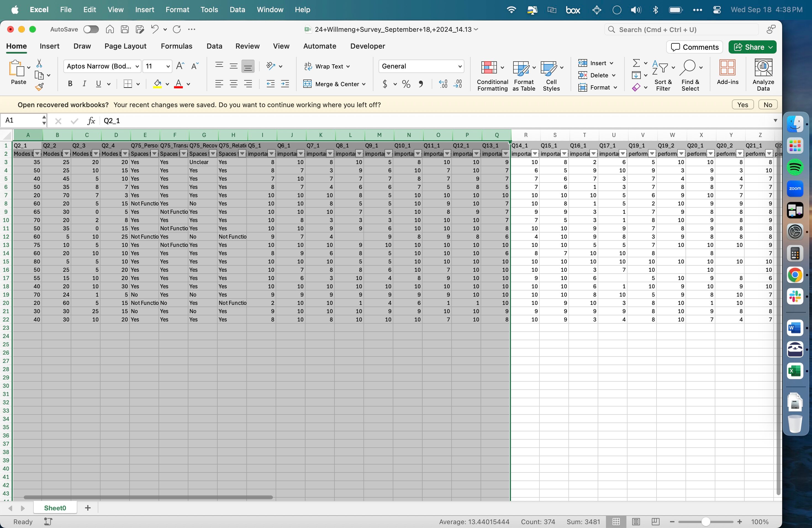Click the AutoSum sigma icon
Viewport: 812px width, 528px height.
(x=636, y=63)
